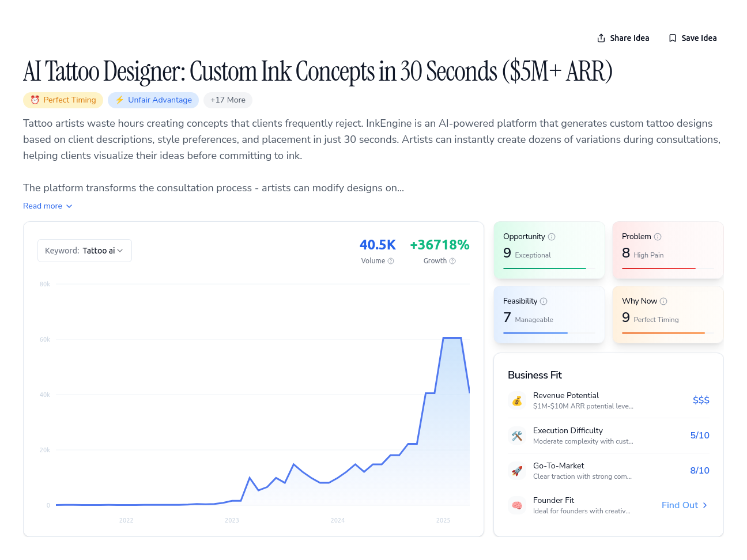Open the Opportunity 9 Exceptional score card
The width and height of the screenshot is (747, 560).
point(549,250)
